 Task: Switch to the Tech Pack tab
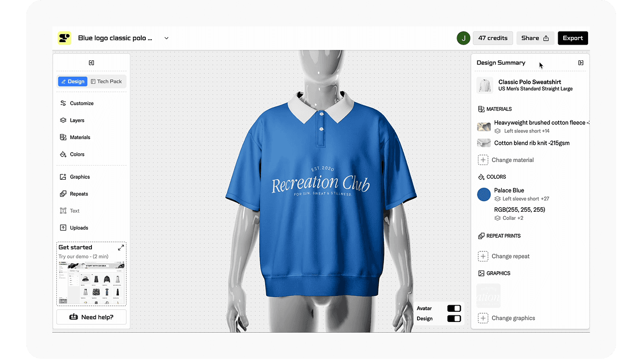(x=107, y=81)
